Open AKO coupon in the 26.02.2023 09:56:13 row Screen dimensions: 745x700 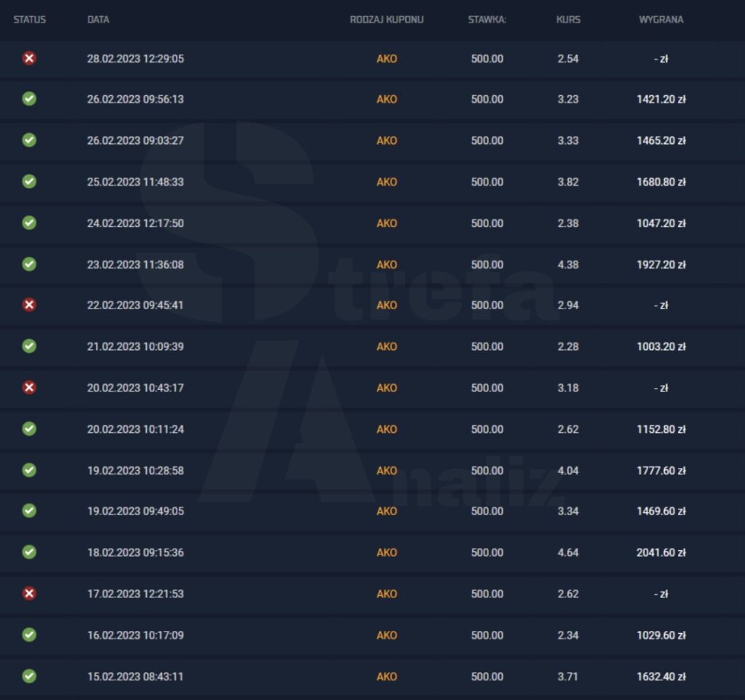[387, 99]
